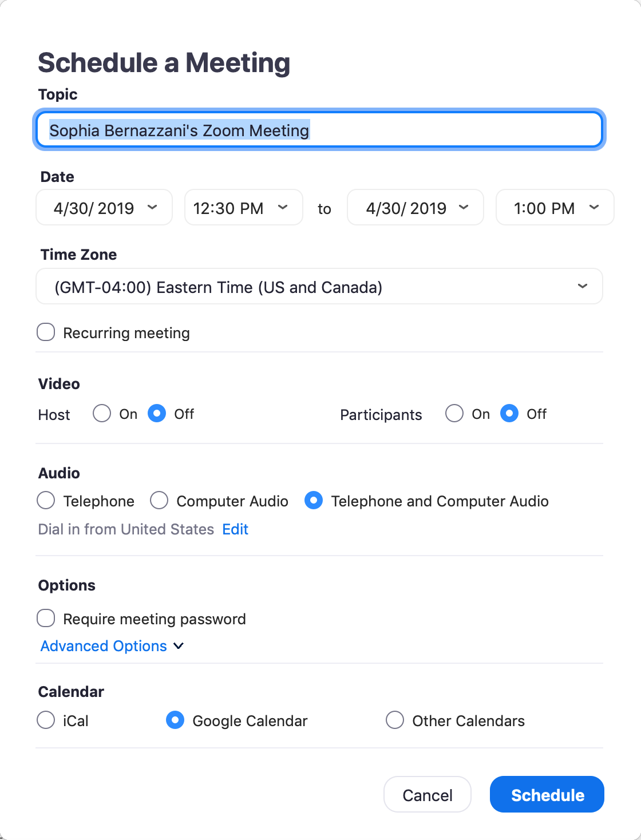641x840 pixels.
Task: Click the Topic text field
Action: (x=319, y=130)
